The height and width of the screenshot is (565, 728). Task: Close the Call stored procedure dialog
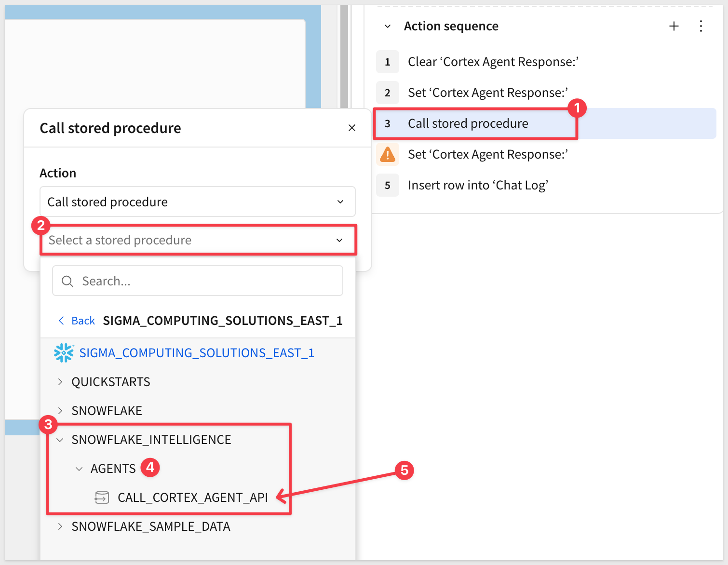[352, 128]
